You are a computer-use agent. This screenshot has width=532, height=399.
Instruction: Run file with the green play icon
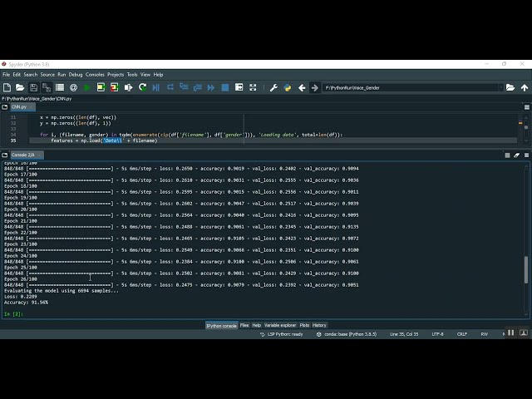click(x=86, y=87)
